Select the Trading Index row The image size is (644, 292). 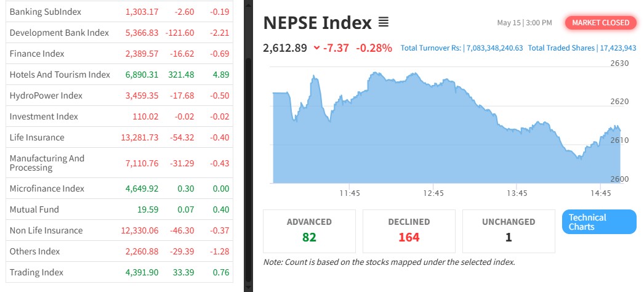[x=36, y=272]
